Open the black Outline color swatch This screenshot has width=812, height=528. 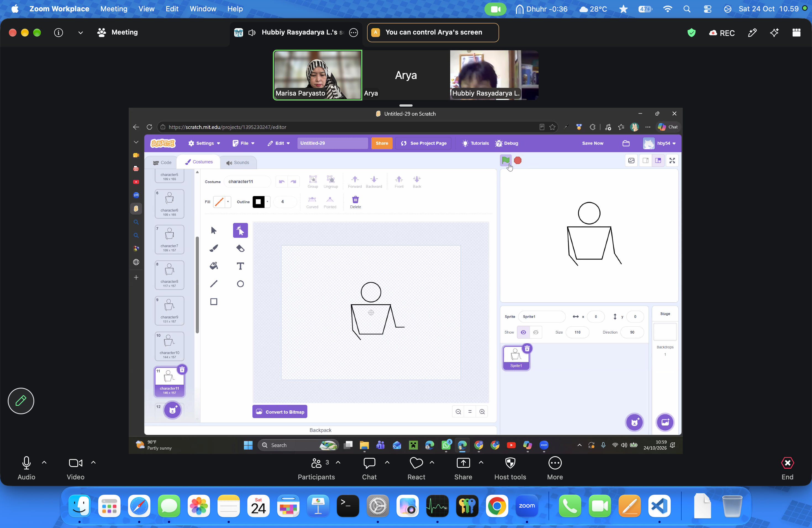(x=258, y=202)
